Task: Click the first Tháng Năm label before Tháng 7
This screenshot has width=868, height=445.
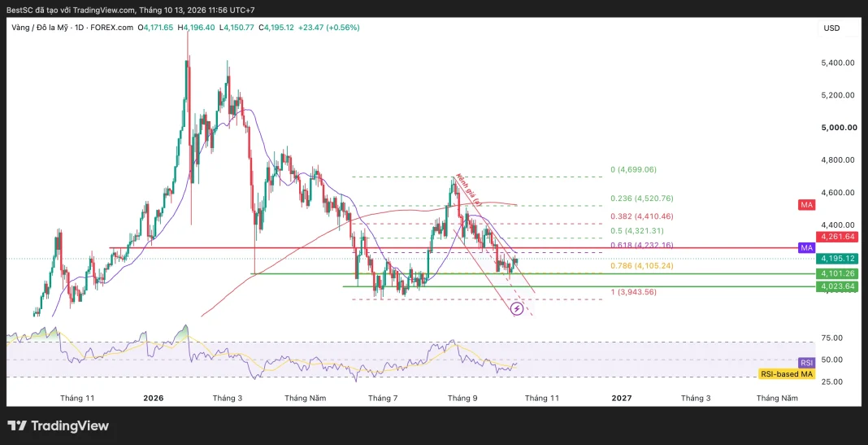Action: pos(305,398)
